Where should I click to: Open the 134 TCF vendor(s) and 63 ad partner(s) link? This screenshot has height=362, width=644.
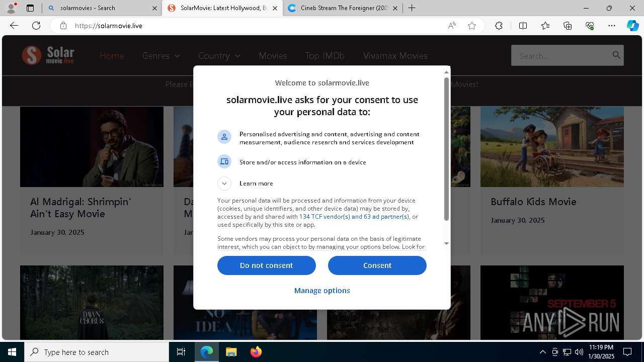pos(354,217)
